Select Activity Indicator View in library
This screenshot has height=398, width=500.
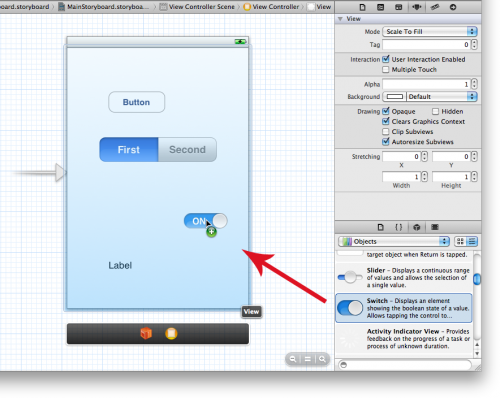coord(404,339)
